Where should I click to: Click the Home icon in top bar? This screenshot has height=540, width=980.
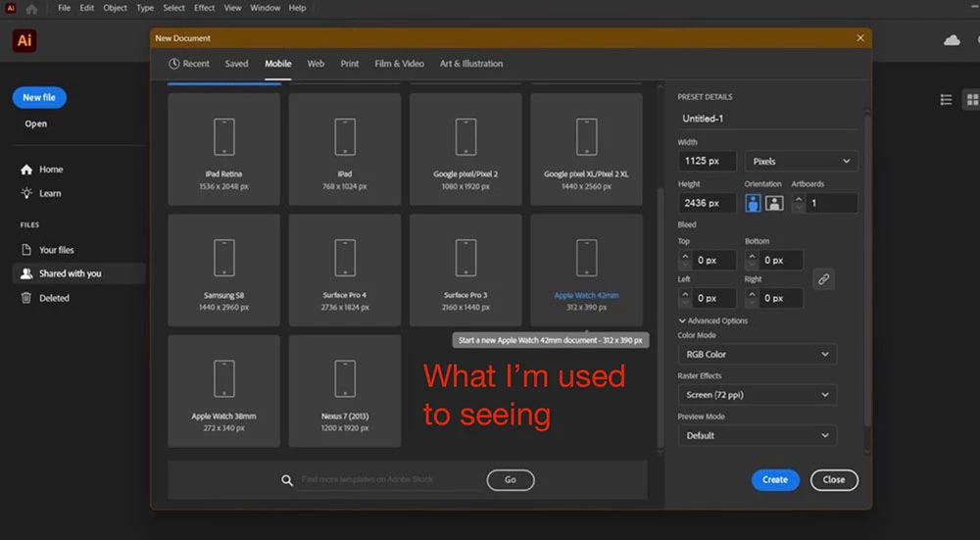[x=31, y=8]
